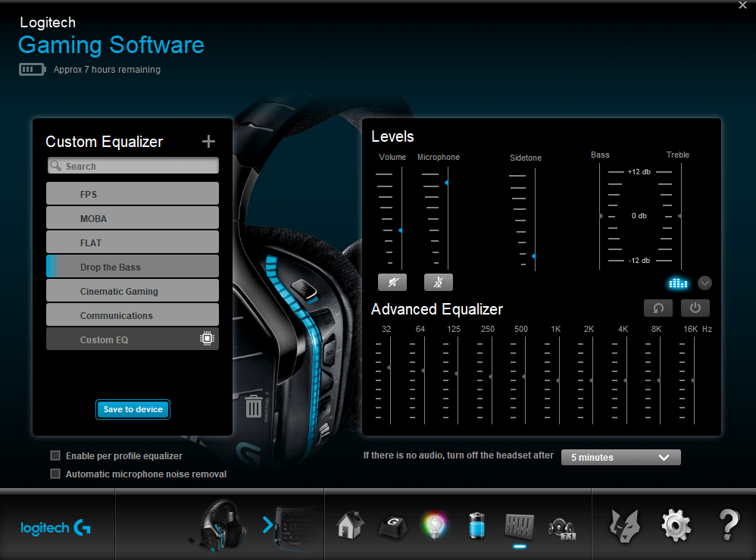Click the Custom Equalizer heading

104,142
